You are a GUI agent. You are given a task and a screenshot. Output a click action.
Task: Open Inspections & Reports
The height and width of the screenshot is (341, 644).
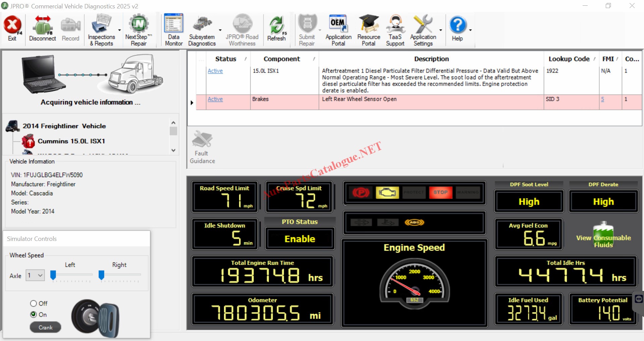(101, 30)
